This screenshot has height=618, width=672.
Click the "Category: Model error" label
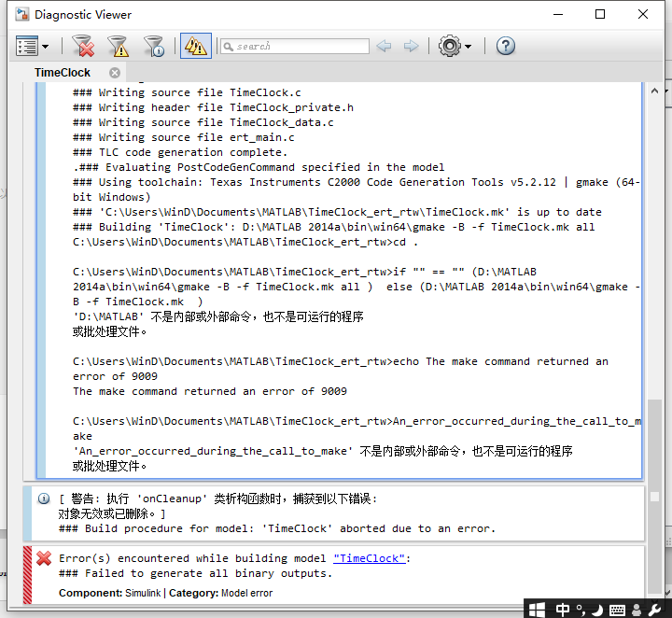(x=220, y=593)
